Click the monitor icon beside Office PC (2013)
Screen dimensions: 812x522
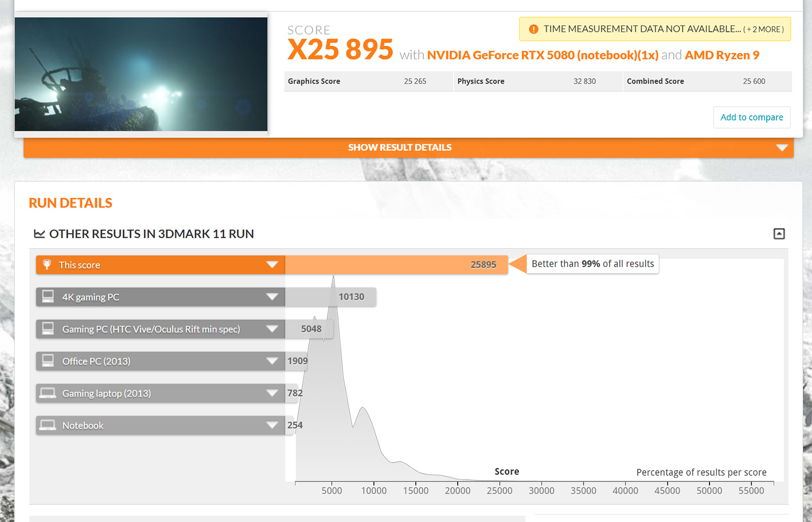(48, 361)
